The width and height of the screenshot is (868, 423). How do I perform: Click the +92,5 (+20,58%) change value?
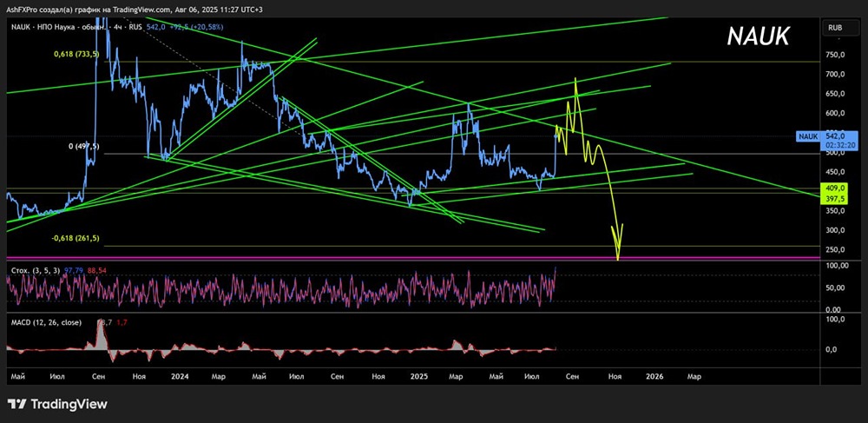[196, 27]
